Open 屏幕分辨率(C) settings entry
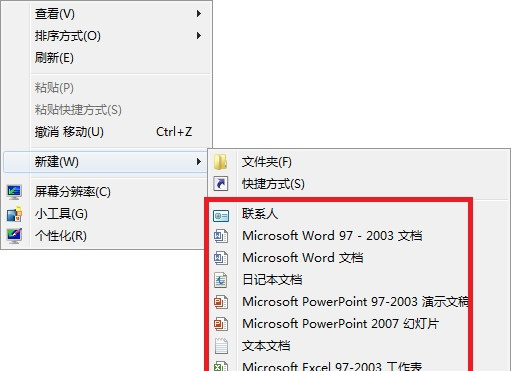The width and height of the screenshot is (511, 385). (105, 192)
